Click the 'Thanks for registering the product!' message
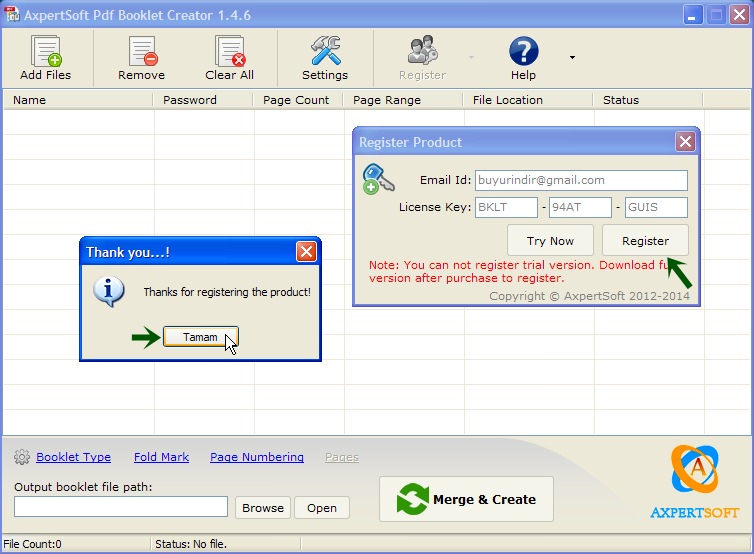The height and width of the screenshot is (554, 754). (227, 292)
